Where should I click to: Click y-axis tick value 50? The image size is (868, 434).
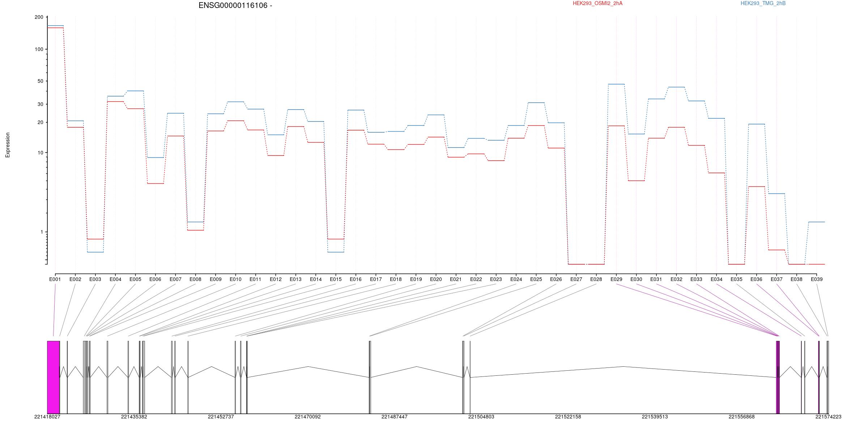coord(41,81)
